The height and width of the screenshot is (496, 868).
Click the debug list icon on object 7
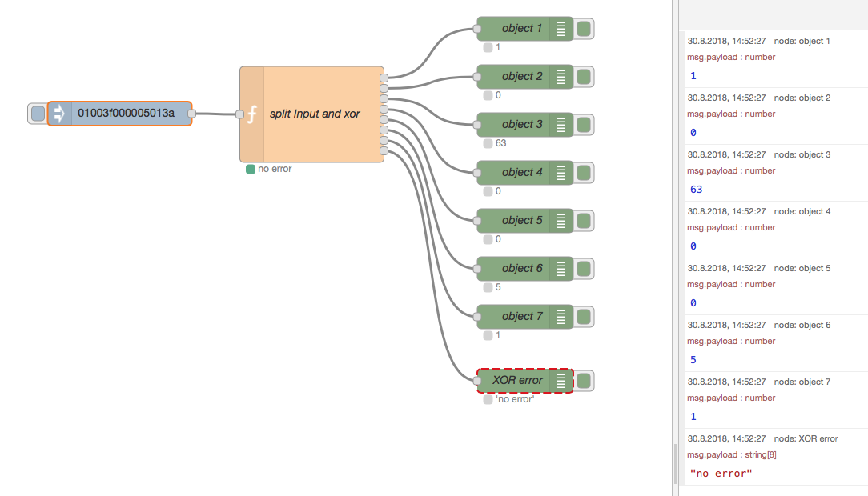tap(561, 317)
